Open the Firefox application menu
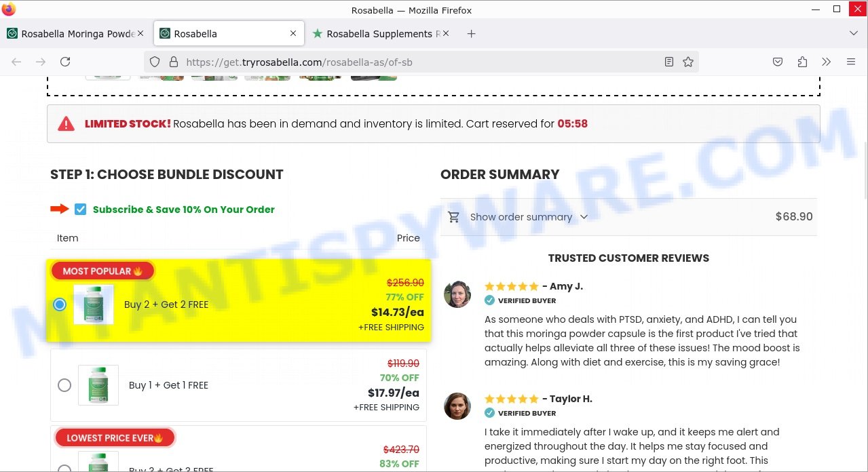Screen dimensions: 868x472 [x=851, y=62]
